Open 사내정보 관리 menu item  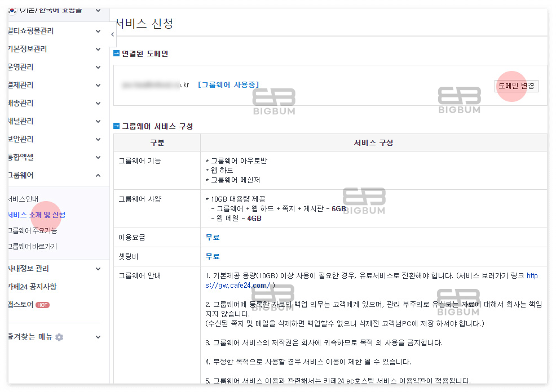[x=29, y=269]
